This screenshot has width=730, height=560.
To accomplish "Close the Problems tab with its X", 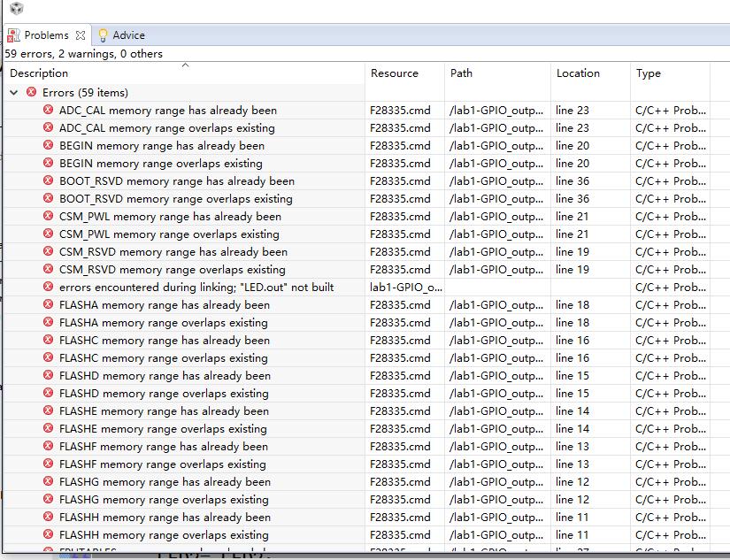I will tap(81, 35).
